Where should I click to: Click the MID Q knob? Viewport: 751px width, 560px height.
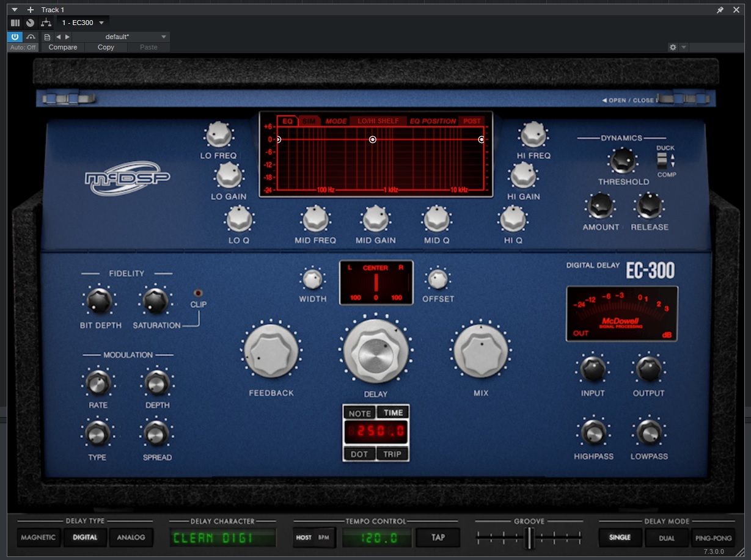click(436, 219)
